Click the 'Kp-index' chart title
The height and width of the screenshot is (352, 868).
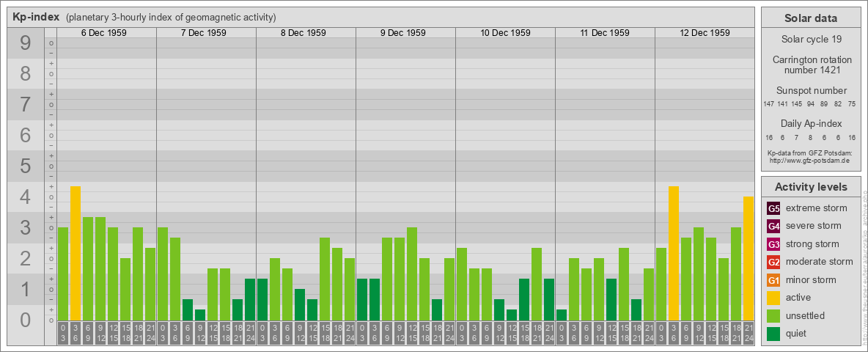point(35,17)
